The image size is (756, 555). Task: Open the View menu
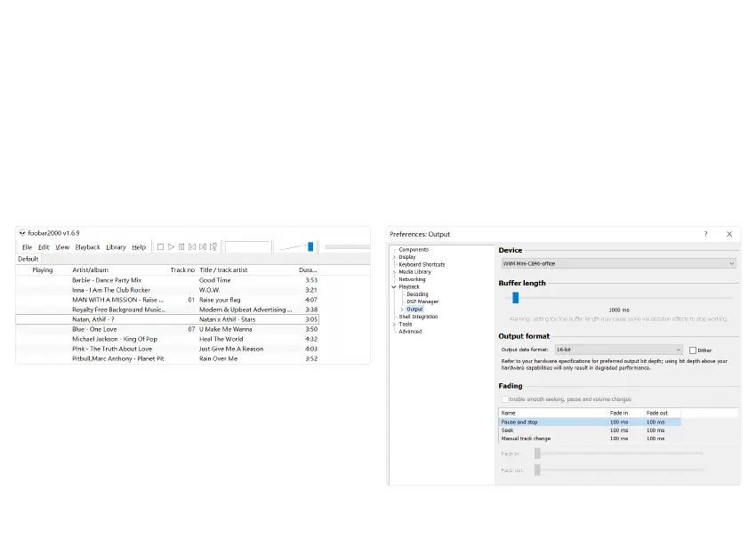pos(62,247)
